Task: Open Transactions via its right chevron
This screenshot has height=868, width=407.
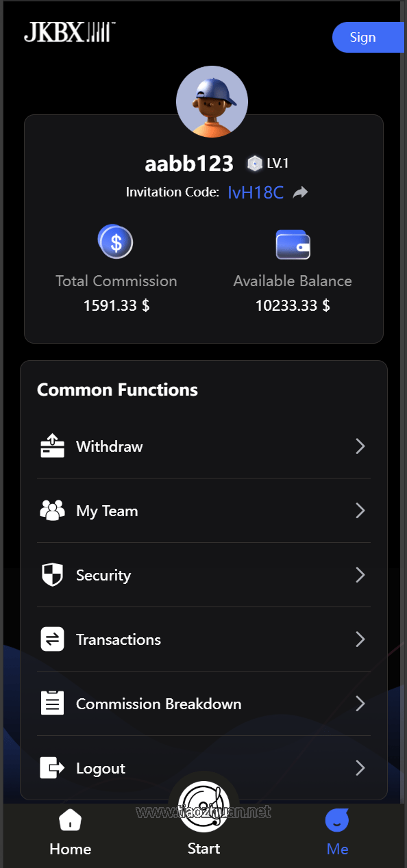Action: pyautogui.click(x=360, y=639)
